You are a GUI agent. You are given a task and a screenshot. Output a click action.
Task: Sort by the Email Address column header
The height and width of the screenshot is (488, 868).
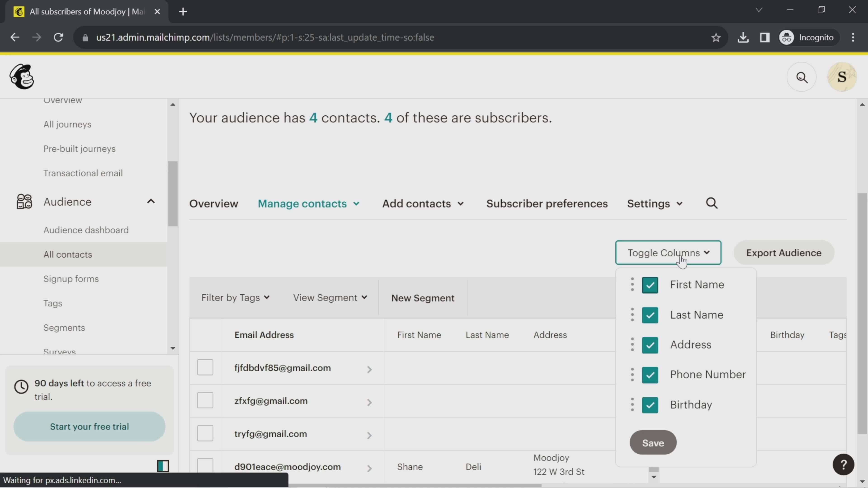click(264, 335)
